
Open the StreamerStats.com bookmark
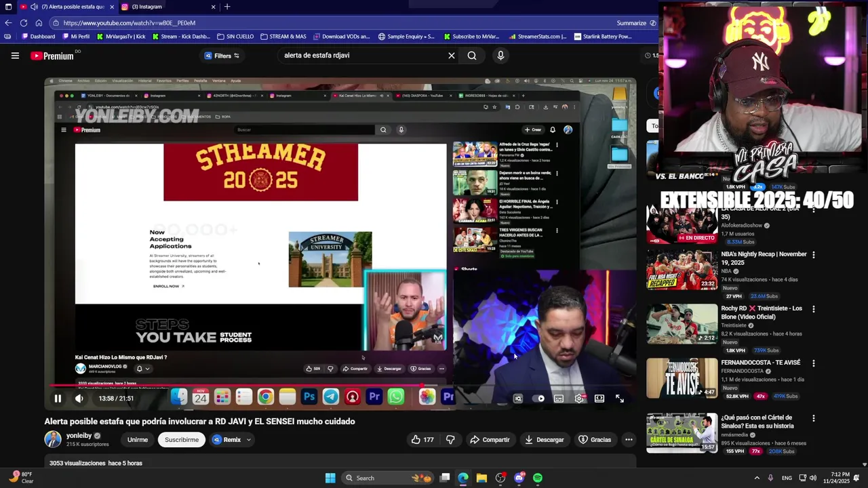[x=537, y=37]
